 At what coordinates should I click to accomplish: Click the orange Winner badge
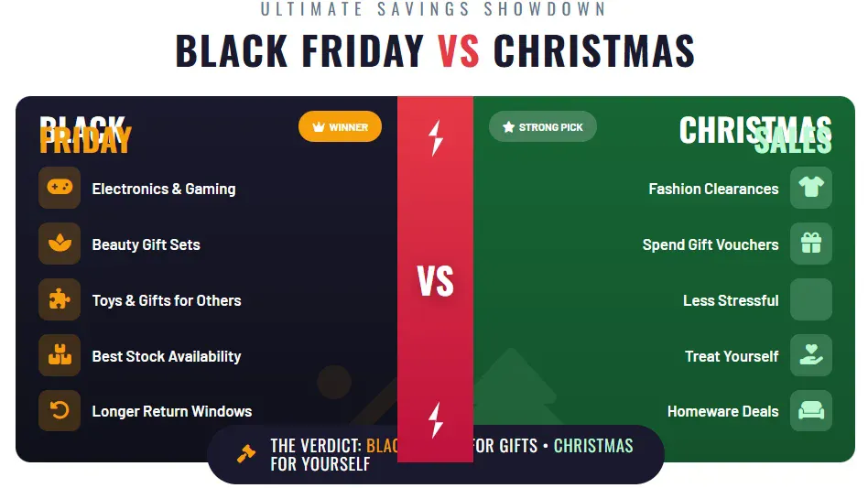point(340,127)
